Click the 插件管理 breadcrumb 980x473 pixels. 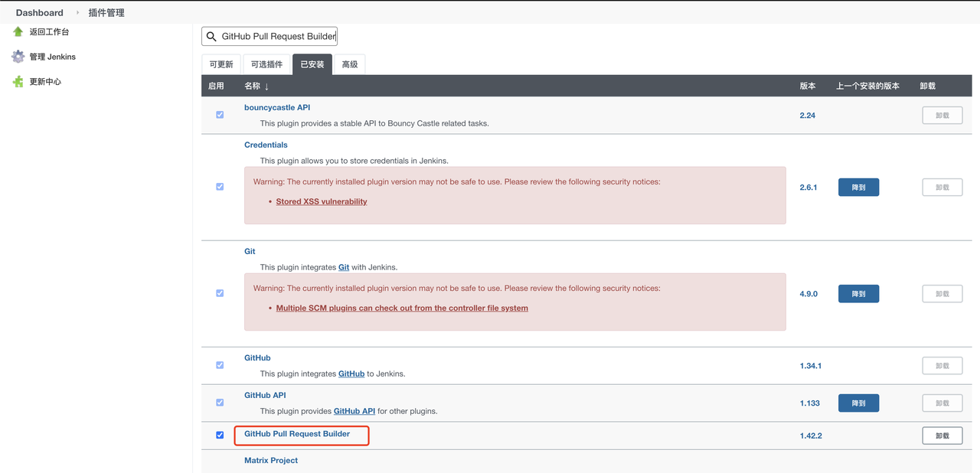106,12
